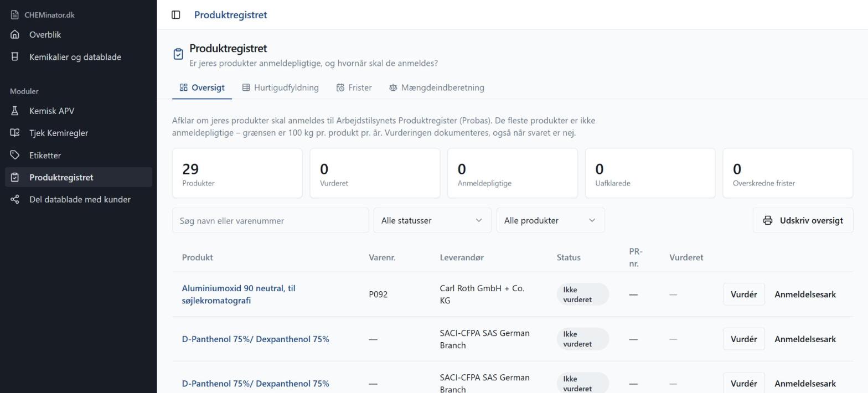Open Del datablade med kunder

[79, 199]
